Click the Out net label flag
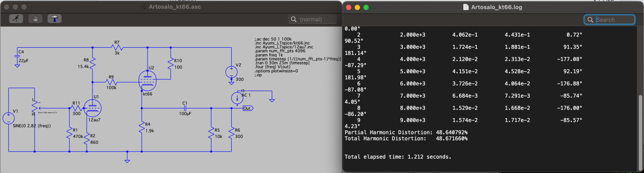 (248, 108)
